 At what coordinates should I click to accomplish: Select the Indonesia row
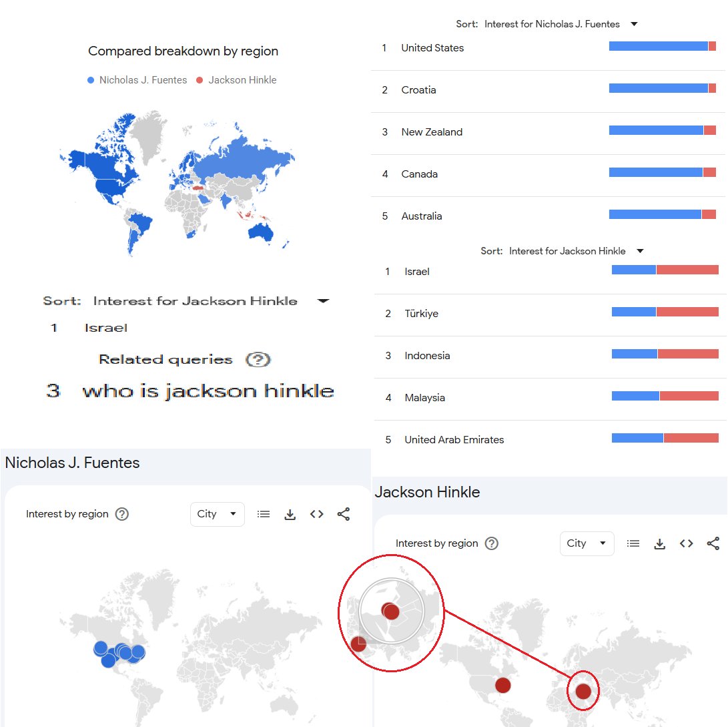coord(551,356)
